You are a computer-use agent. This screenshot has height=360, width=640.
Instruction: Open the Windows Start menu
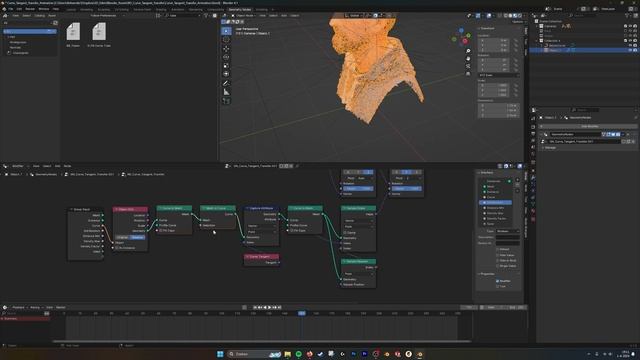point(220,354)
